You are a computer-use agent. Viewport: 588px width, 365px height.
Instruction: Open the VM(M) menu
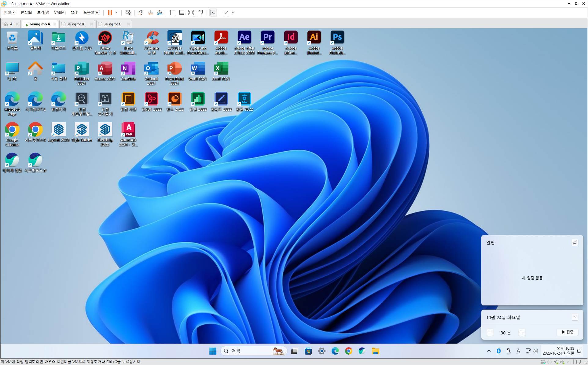[60, 13]
